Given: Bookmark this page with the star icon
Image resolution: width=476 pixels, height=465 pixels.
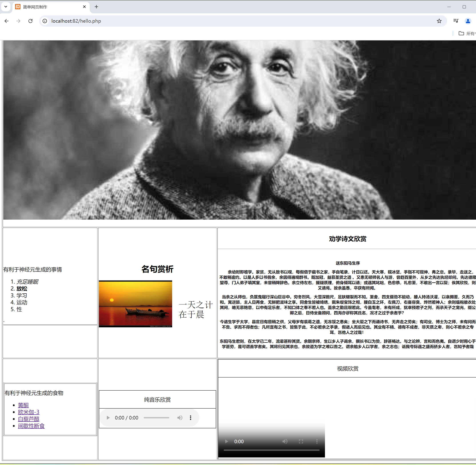Looking at the screenshot, I should click(x=439, y=21).
